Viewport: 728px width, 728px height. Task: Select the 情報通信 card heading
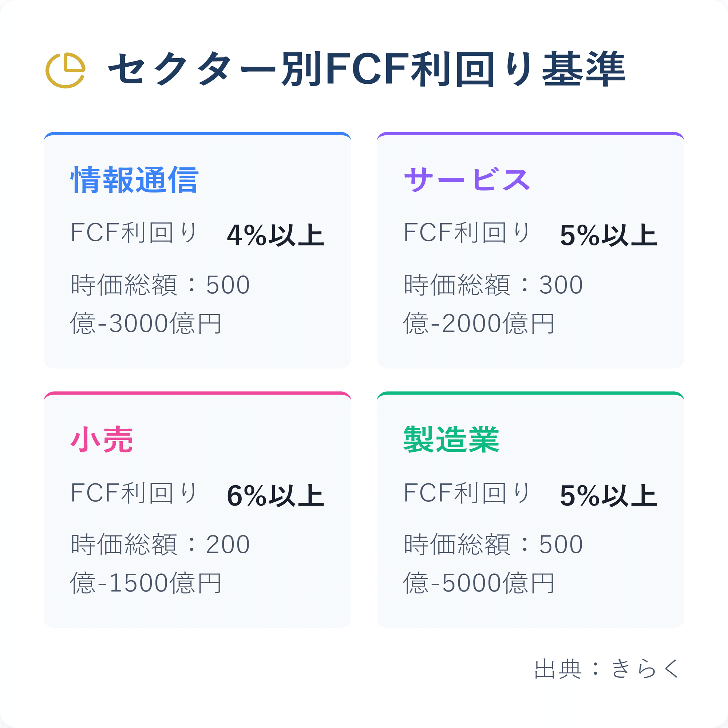coord(135,180)
